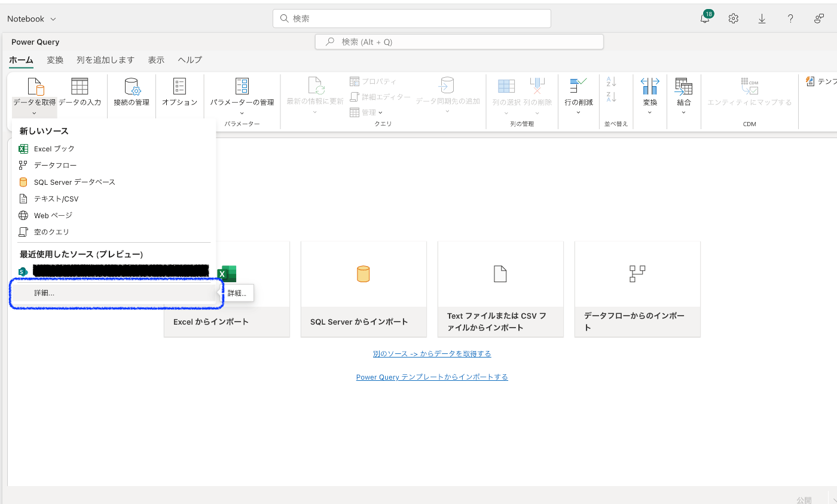Open Manage Connections (接続の管理)
Image resolution: width=837 pixels, height=504 pixels.
coord(132,86)
